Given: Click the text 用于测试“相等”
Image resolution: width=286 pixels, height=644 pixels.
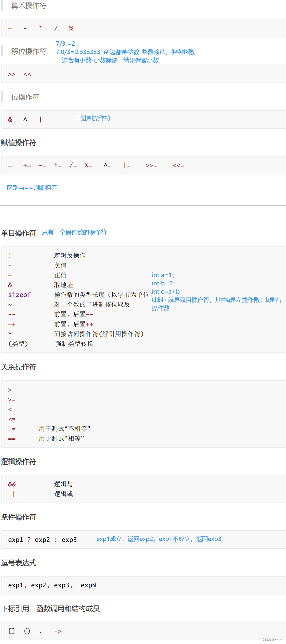Looking at the screenshot, I should (62, 438).
